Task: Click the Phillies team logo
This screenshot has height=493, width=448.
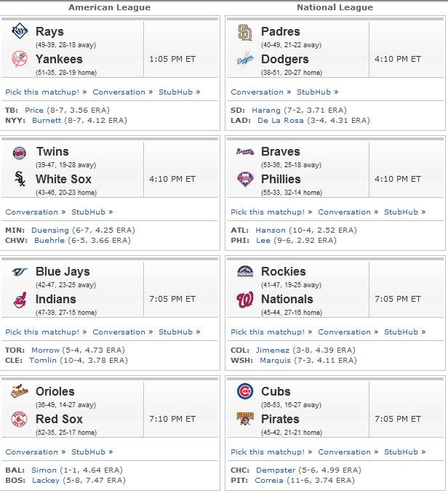Action: click(x=245, y=179)
